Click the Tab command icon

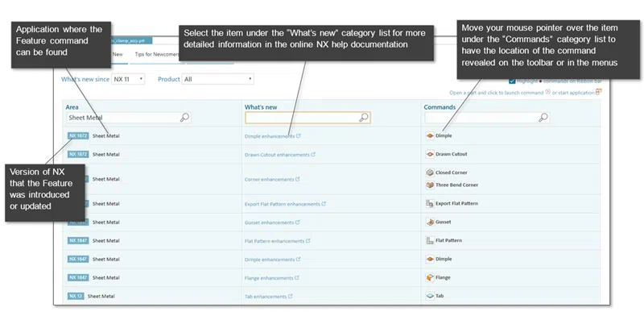coord(430,297)
